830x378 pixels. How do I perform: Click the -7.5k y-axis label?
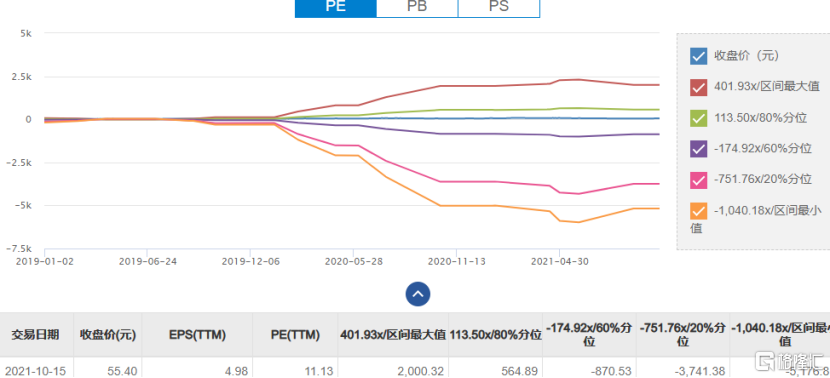tap(19, 249)
